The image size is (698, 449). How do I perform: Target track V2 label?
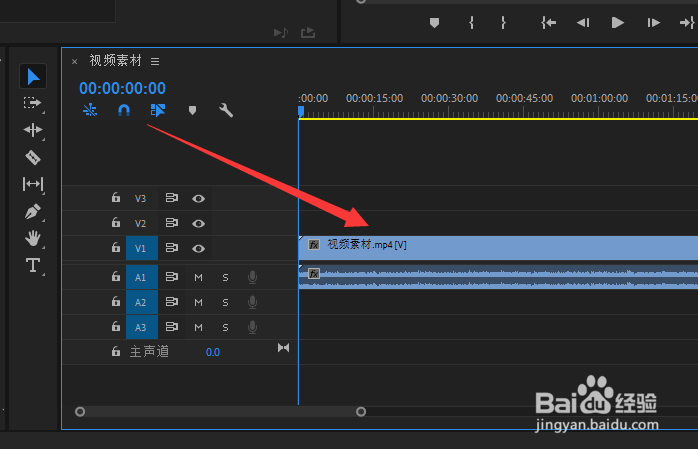(x=141, y=223)
